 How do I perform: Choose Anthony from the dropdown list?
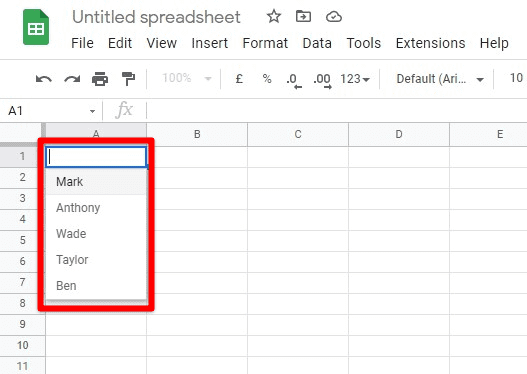point(96,208)
